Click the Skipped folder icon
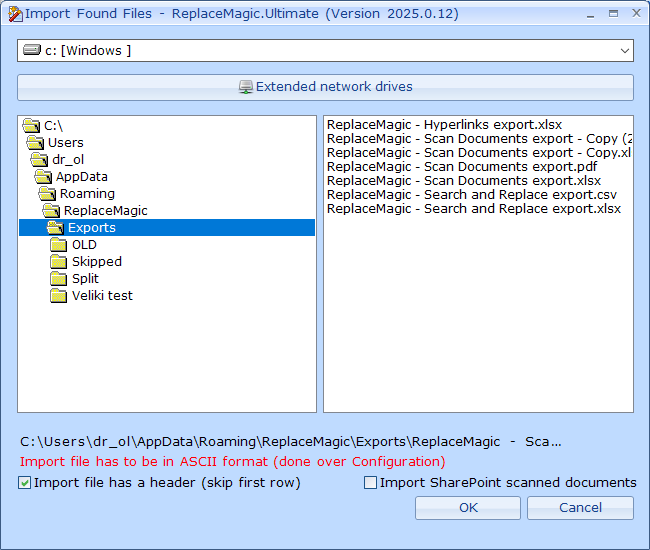The image size is (650, 550). [x=57, y=262]
